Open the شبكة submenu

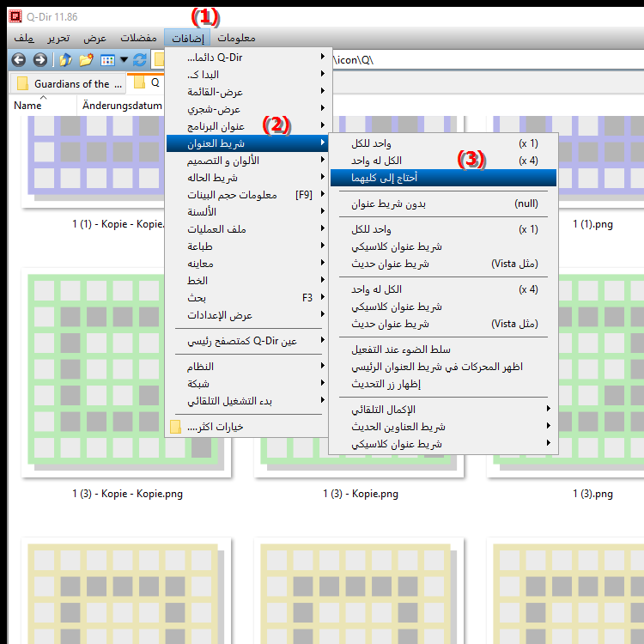(246, 384)
